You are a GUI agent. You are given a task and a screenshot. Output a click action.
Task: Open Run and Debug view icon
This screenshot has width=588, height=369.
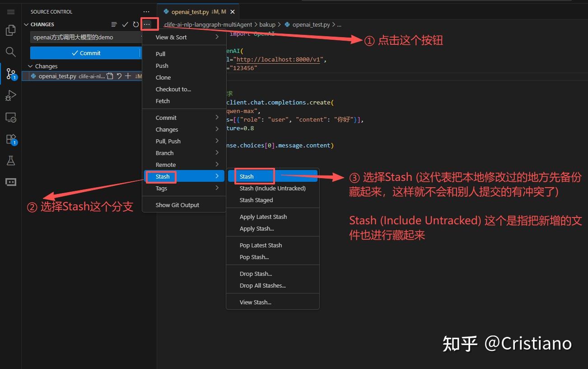pyautogui.click(x=10, y=95)
